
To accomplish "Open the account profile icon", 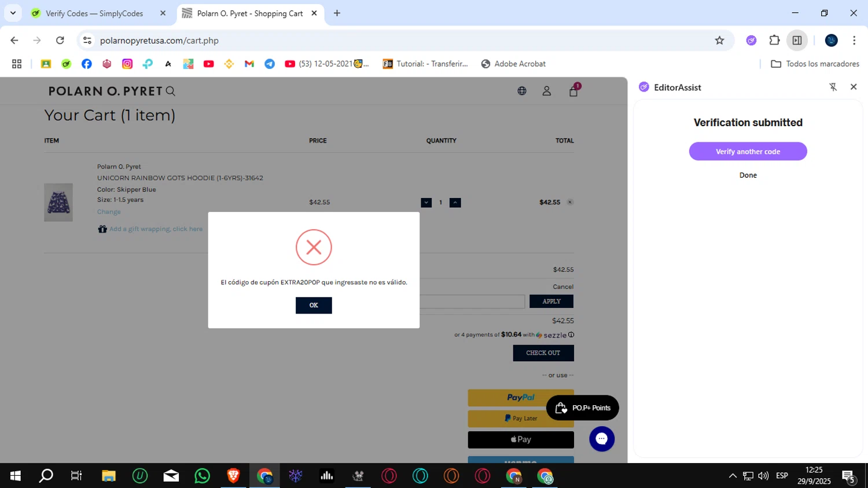I will [547, 91].
